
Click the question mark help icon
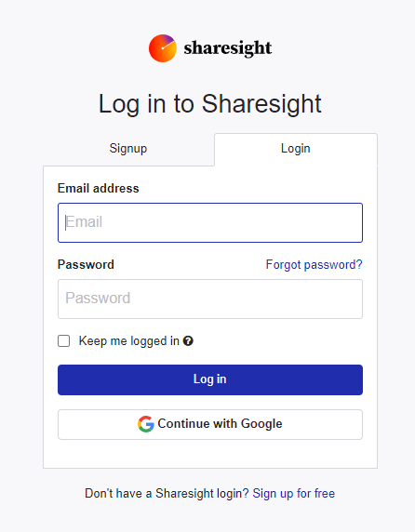(188, 340)
